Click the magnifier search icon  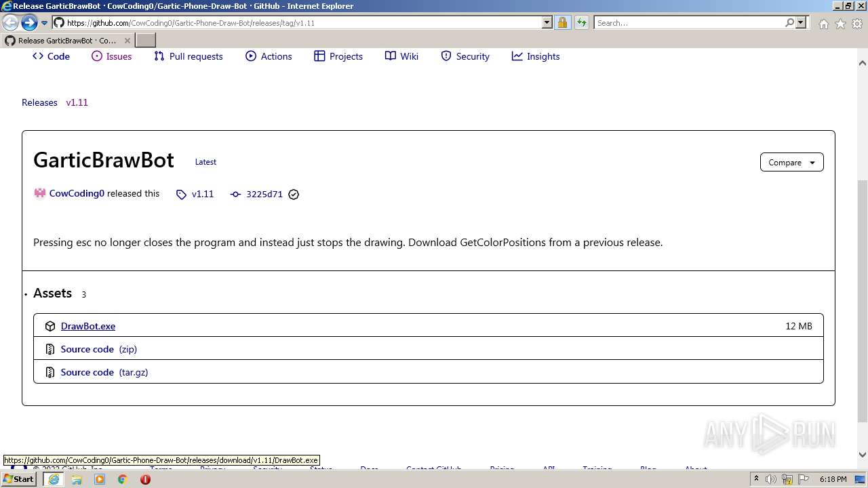pyautogui.click(x=789, y=23)
